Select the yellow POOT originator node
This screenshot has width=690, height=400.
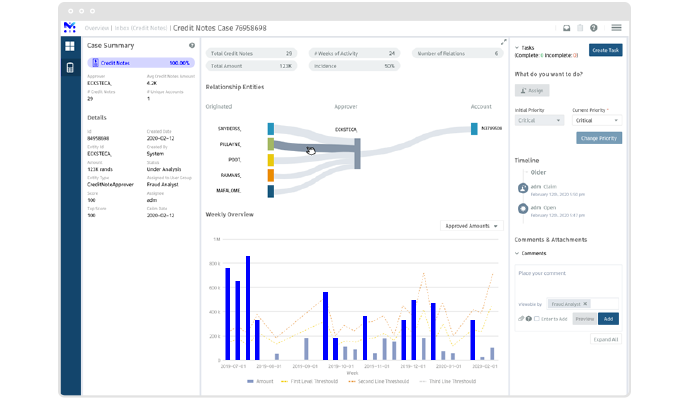(x=271, y=160)
